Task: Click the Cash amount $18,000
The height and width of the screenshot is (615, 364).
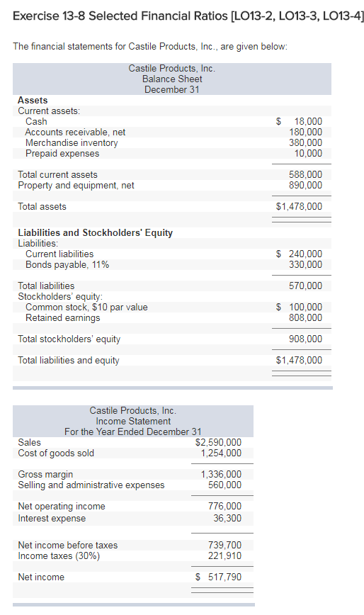Action: 300,122
